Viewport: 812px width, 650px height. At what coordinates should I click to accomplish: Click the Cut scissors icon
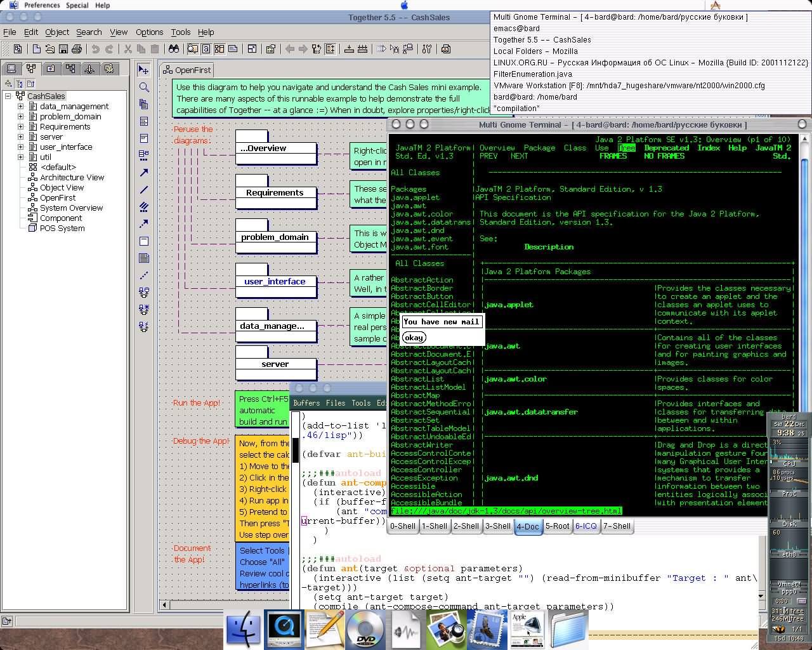click(128, 49)
